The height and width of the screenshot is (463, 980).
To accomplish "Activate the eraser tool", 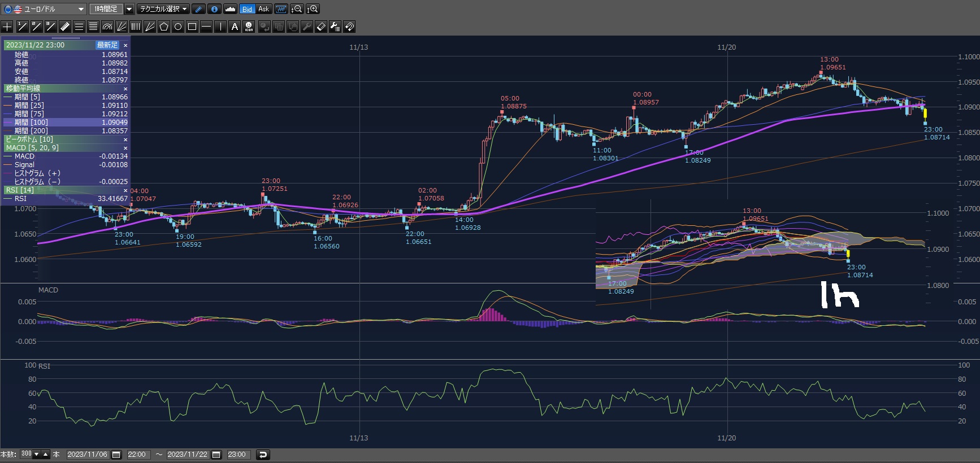I will tap(320, 27).
